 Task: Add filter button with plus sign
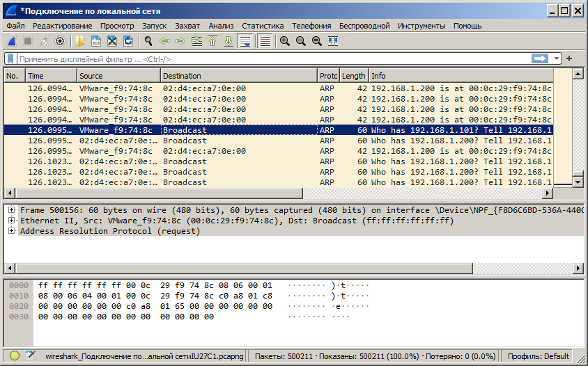point(569,59)
